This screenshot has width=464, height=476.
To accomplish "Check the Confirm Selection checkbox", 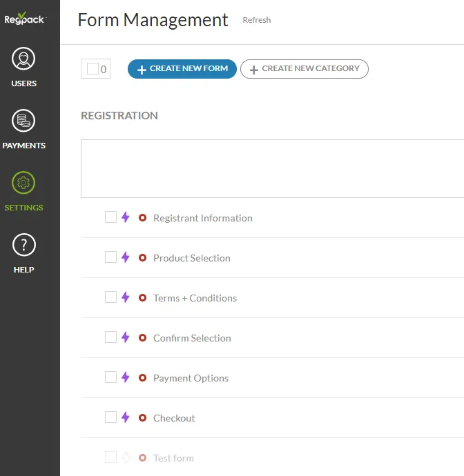I will (110, 337).
